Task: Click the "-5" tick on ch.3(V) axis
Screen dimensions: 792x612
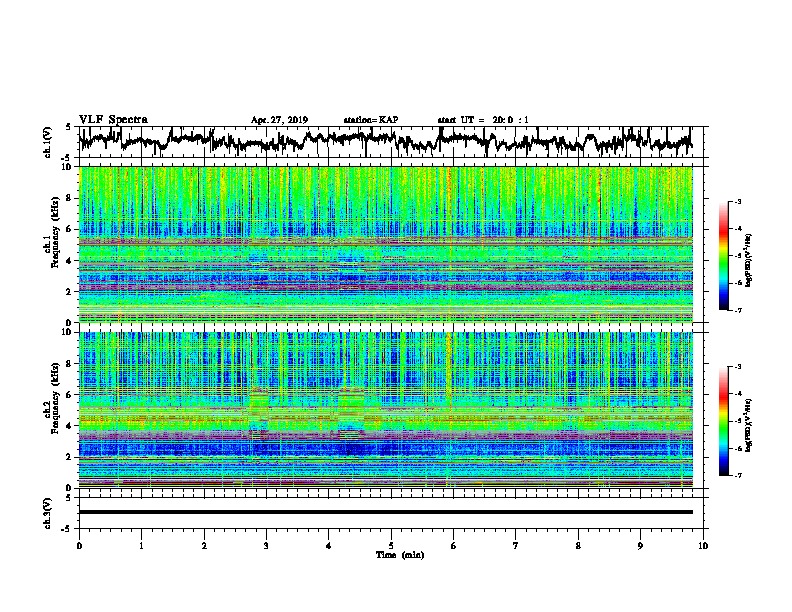Action: 68,529
